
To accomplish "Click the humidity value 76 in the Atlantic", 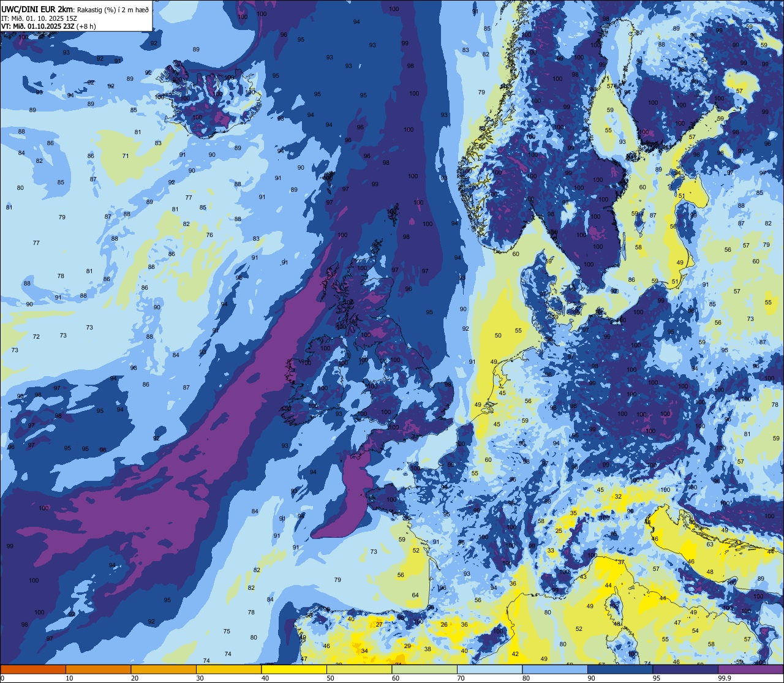I will coord(209,235).
